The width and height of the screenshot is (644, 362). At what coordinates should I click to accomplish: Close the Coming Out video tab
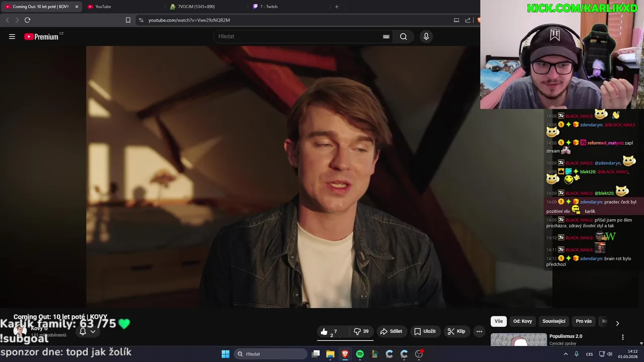[76, 7]
